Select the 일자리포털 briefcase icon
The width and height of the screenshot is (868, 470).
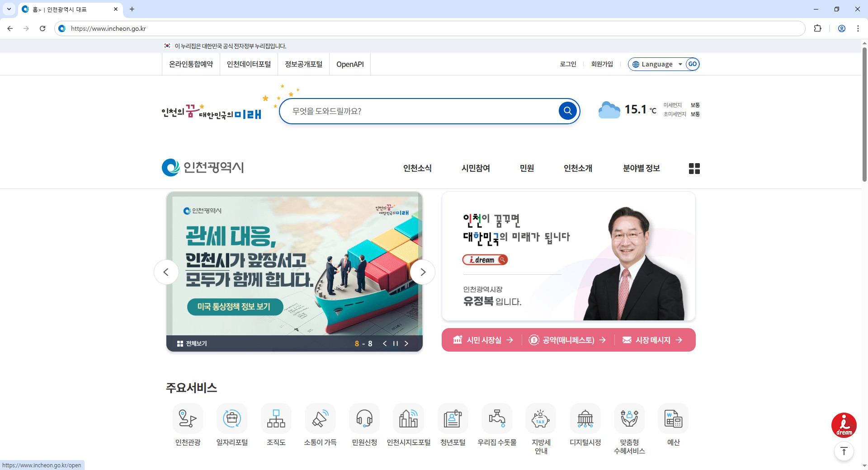[x=231, y=418]
